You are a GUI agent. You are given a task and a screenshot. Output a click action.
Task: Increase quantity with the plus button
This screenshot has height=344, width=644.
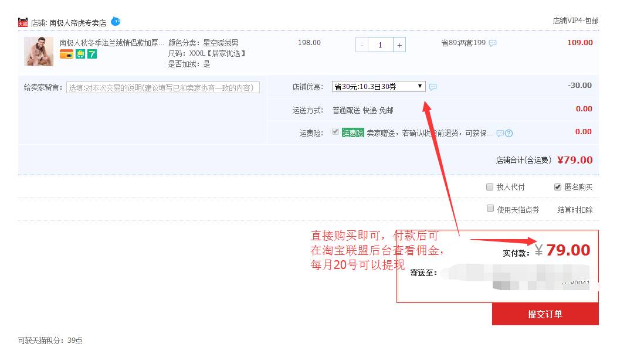coord(399,45)
